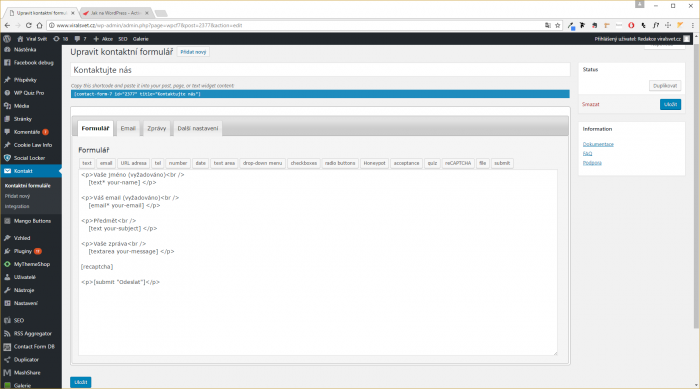
Task: Open Přidat nový submenu under Kontakt
Action: [x=17, y=196]
